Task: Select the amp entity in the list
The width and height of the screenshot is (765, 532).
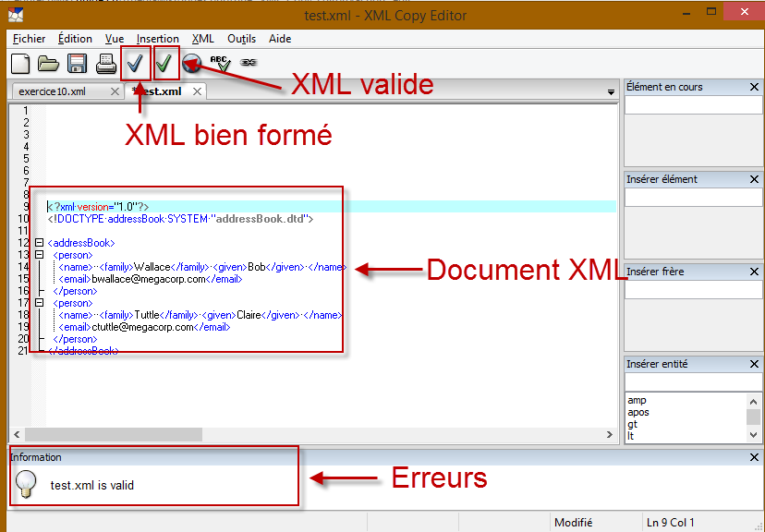Action: pos(637,400)
